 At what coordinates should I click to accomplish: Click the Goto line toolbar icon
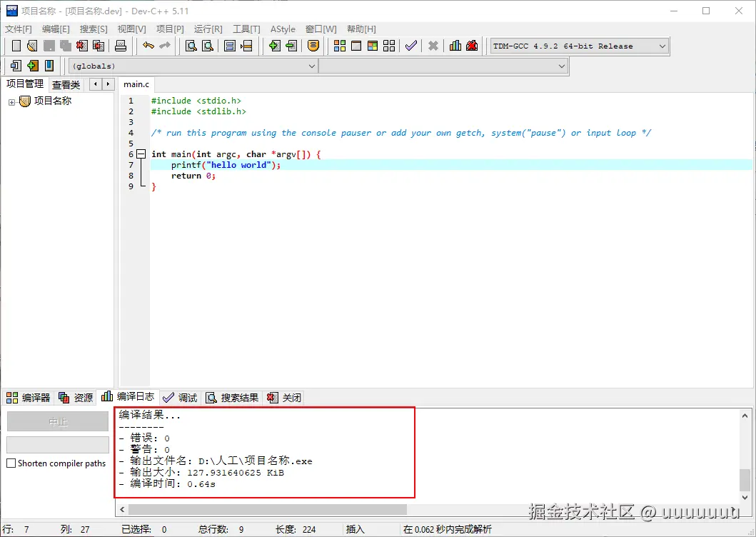click(246, 46)
